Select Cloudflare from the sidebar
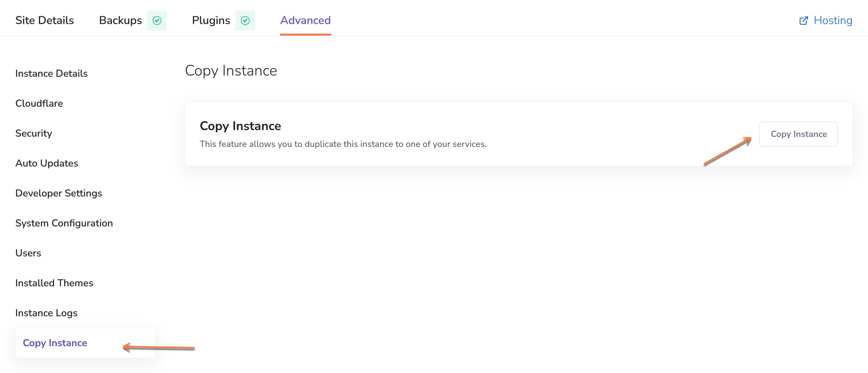 [39, 104]
